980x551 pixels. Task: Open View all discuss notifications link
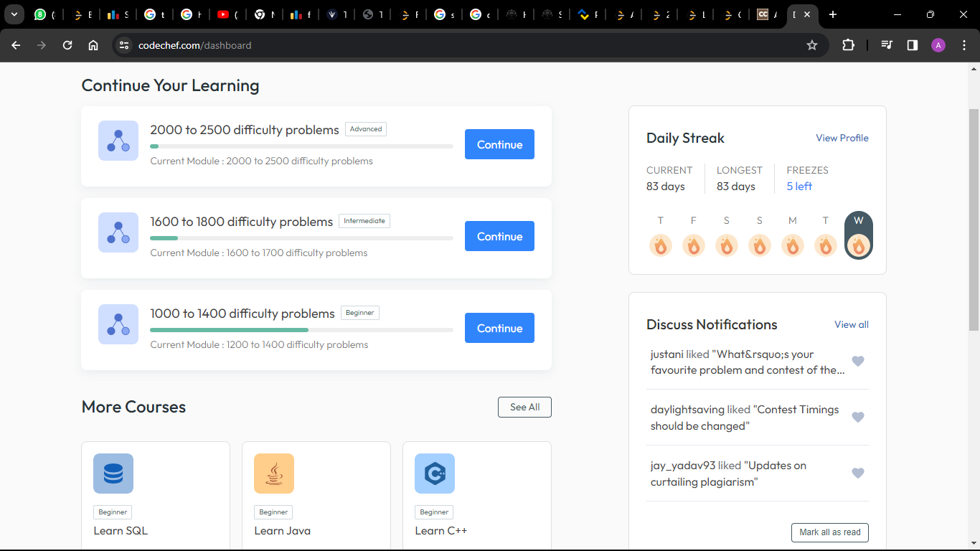tap(852, 324)
